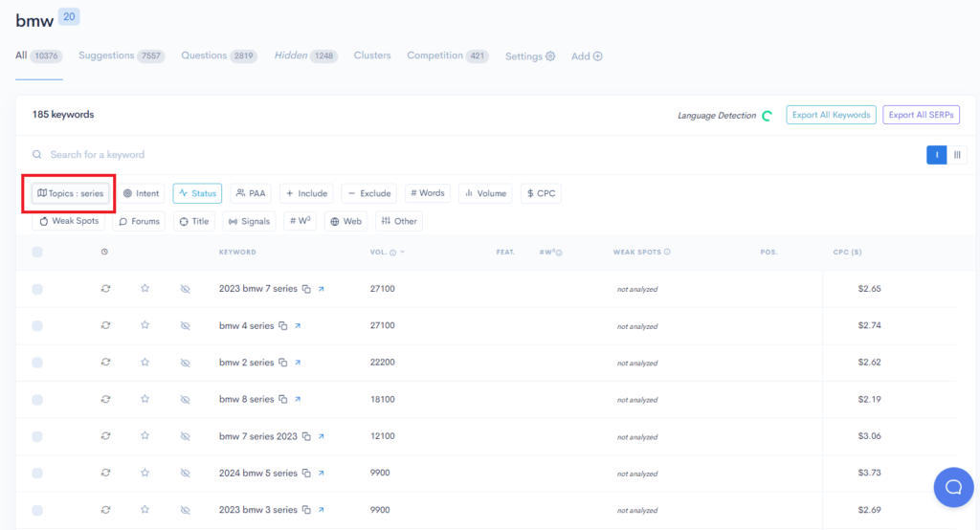This screenshot has height=530, width=980.
Task: Click Export All Keywords button
Action: tap(831, 115)
